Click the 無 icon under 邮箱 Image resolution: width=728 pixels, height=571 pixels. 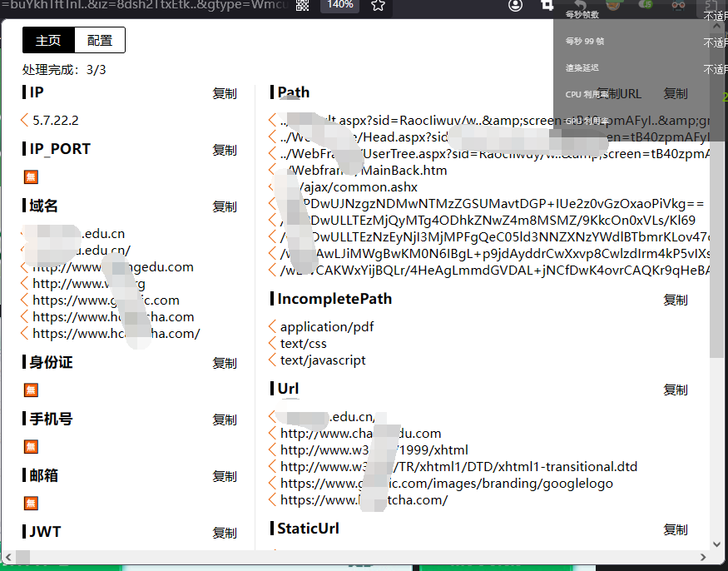coord(31,504)
